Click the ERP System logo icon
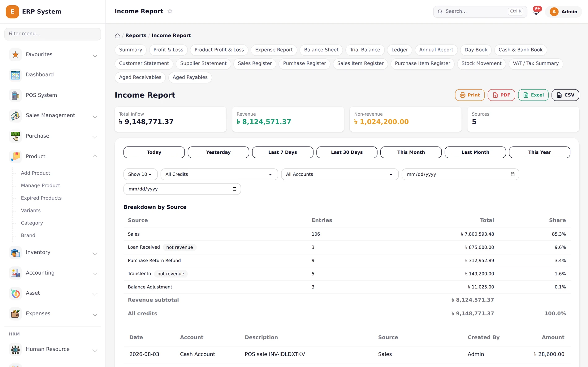This screenshot has width=588, height=367. pos(12,12)
